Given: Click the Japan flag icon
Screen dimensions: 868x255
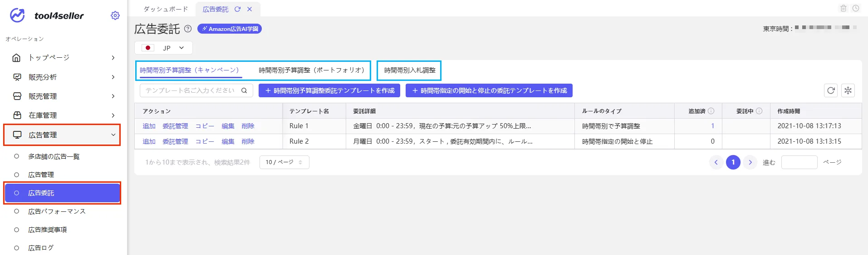Looking at the screenshot, I should pos(148,48).
